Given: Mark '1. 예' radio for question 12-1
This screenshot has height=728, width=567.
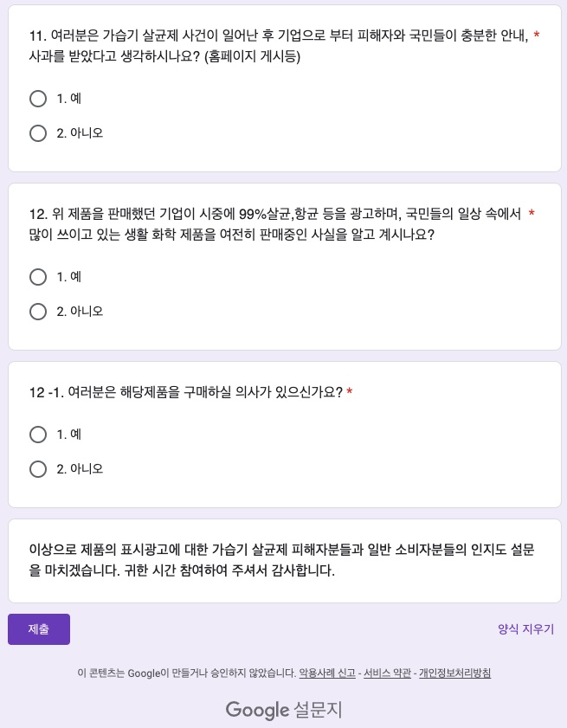Looking at the screenshot, I should pyautogui.click(x=38, y=435).
